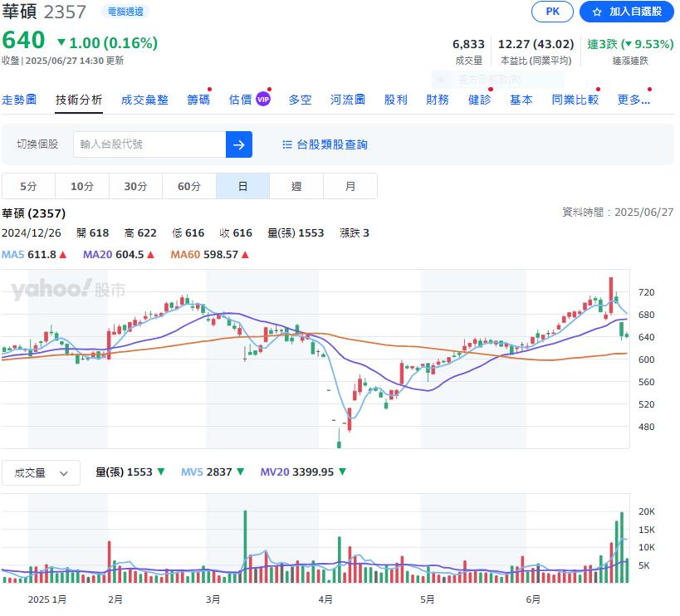Open the 基本 tab
The image size is (680, 616).
(521, 100)
